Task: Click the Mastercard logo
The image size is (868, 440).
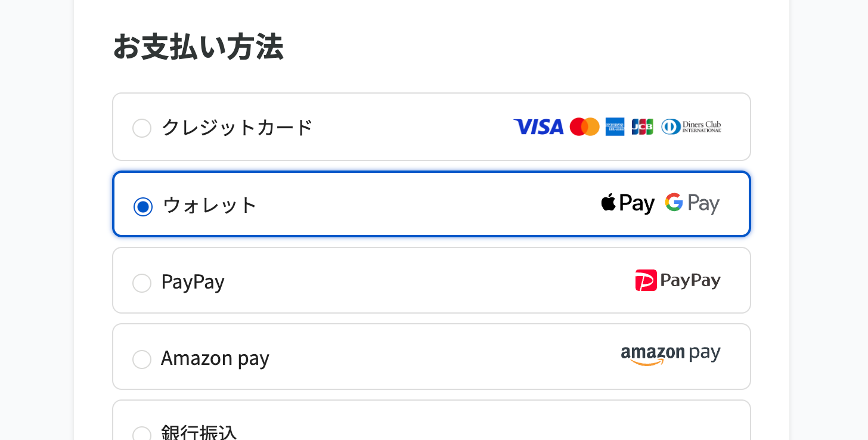Action: coord(584,127)
